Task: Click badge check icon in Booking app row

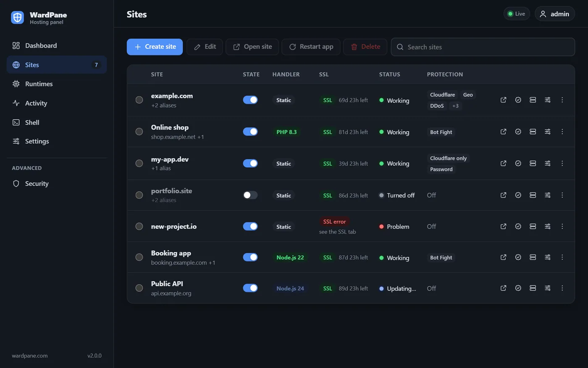Action: 518,257
